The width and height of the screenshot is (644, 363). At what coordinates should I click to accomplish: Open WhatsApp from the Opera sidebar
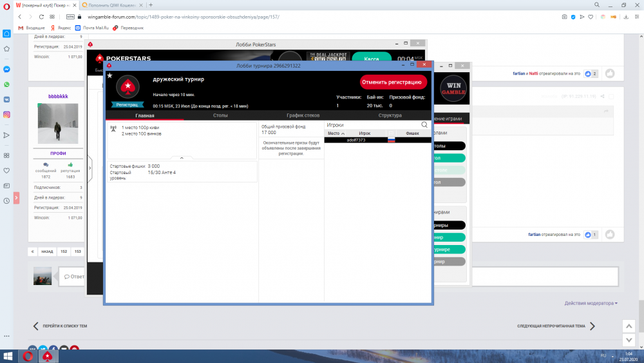point(6,84)
